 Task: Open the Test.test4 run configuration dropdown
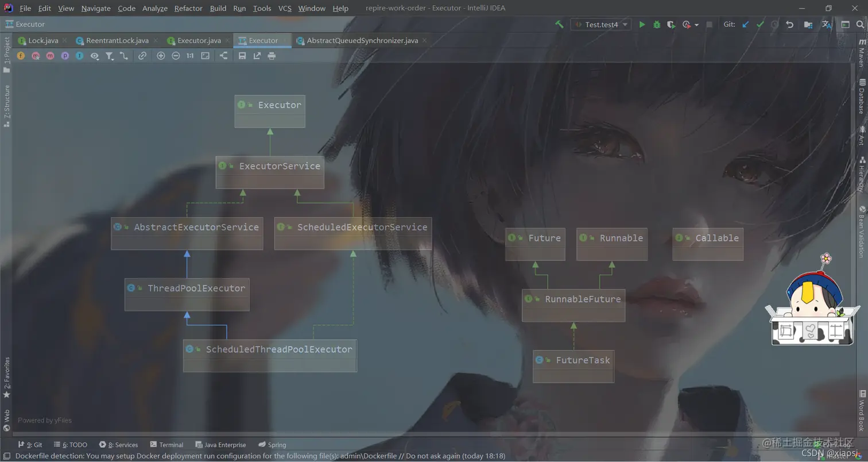tap(601, 25)
